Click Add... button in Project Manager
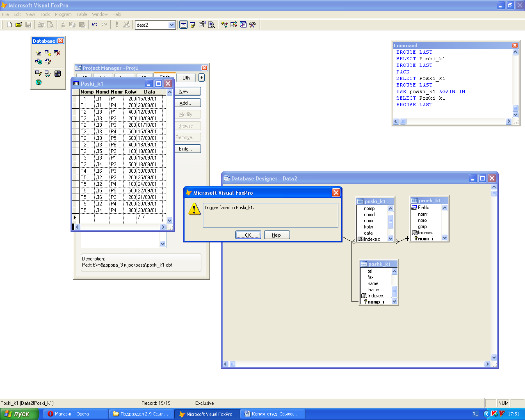Screen dimensions: 525x420 (188, 103)
